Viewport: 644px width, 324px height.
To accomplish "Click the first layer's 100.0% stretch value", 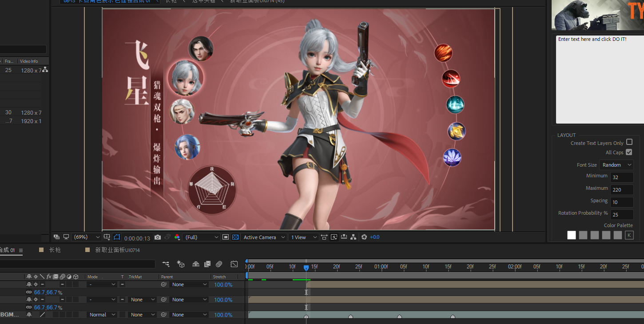I will (x=223, y=284).
